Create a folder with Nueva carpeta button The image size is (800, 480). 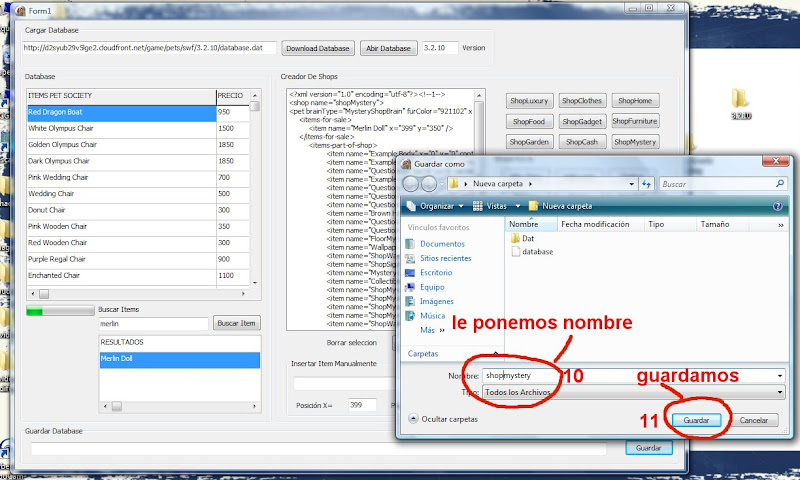[x=560, y=206]
